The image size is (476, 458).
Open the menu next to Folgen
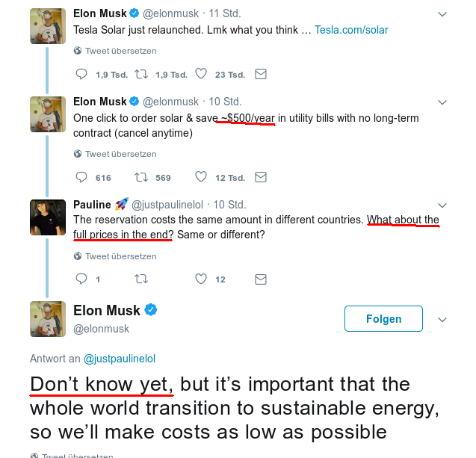442,319
